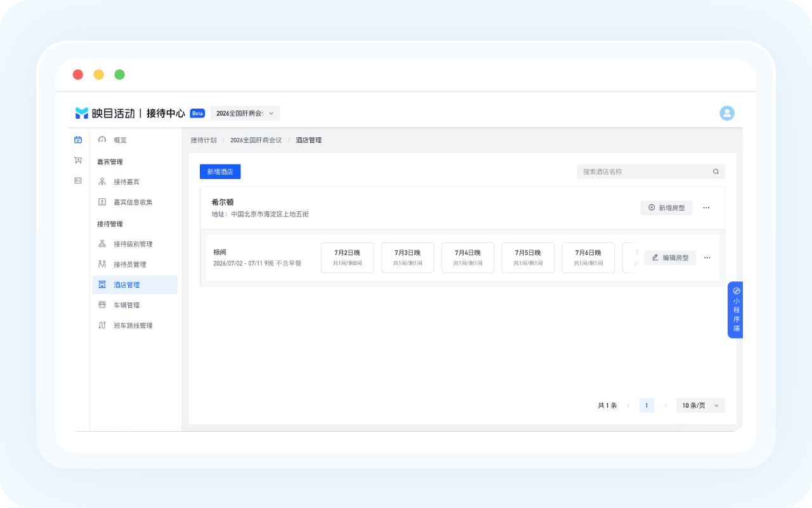Go to previous page arrow
The height and width of the screenshot is (508, 812).
pos(628,405)
